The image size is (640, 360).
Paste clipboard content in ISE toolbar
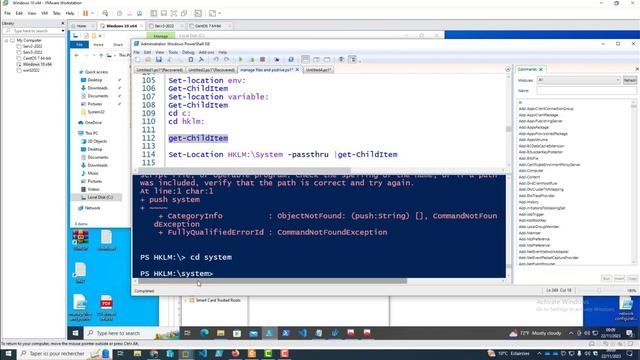coord(191,60)
